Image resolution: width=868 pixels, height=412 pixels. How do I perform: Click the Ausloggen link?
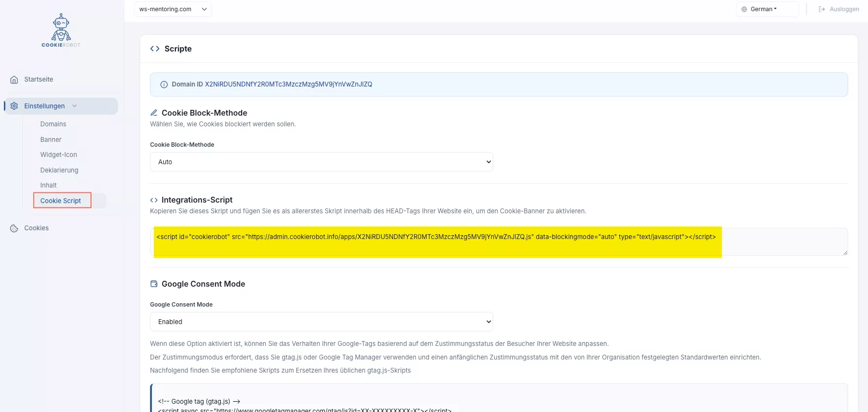844,9
